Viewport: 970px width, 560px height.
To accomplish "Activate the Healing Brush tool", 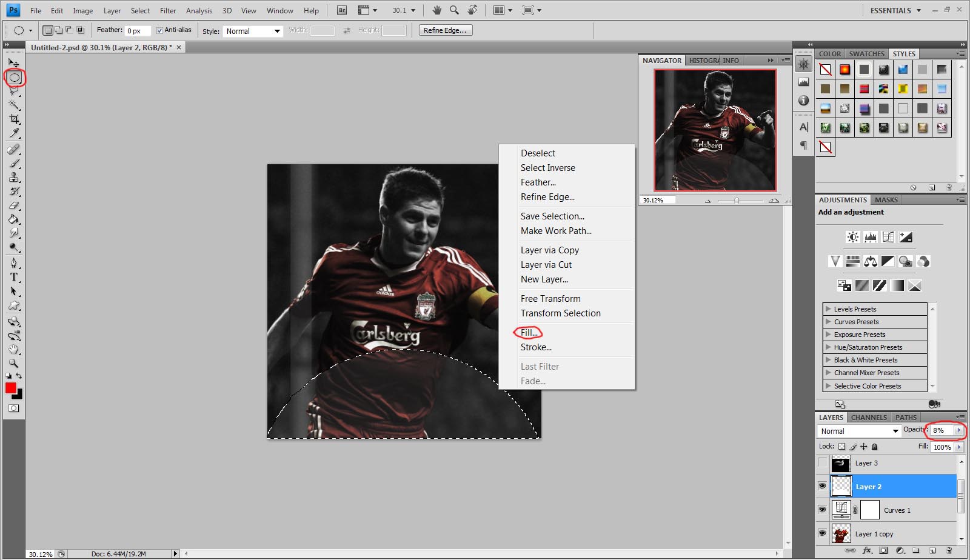I will [x=13, y=149].
